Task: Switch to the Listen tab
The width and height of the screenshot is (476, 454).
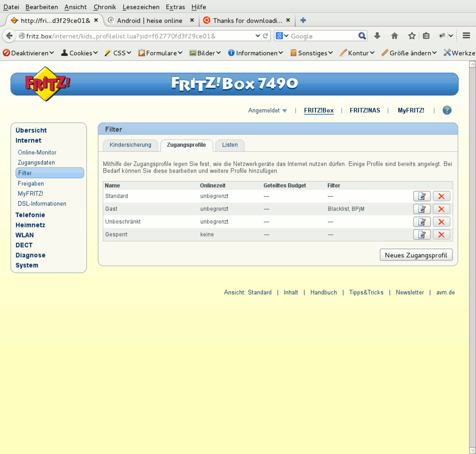Action: 230,145
